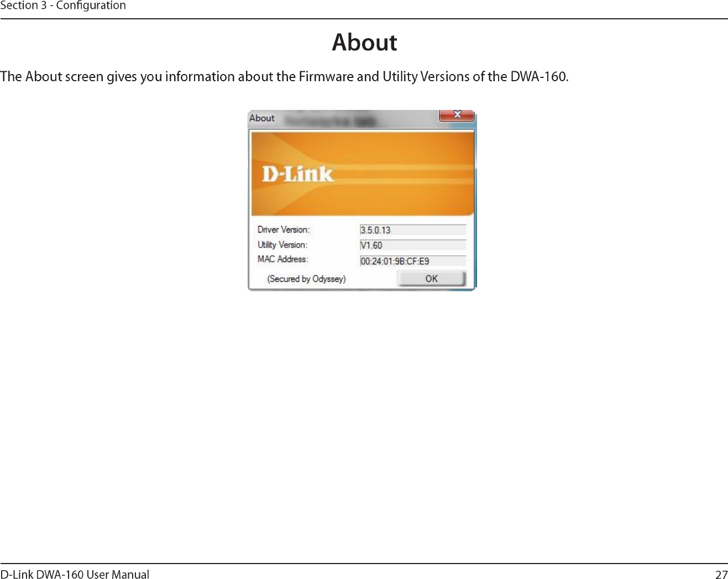
Task: Click the "(Secured by Odyssey)" text
Action: tap(306, 279)
